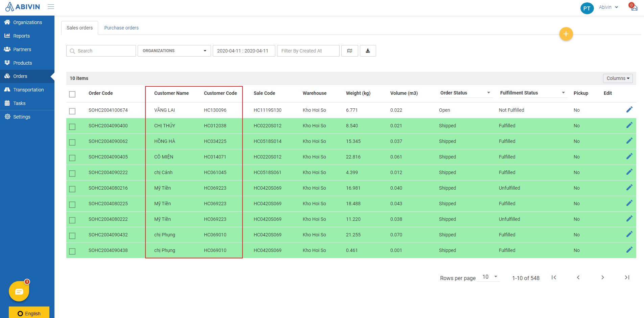Go to previous page of results
This screenshot has width=644, height=318.
(x=578, y=277)
